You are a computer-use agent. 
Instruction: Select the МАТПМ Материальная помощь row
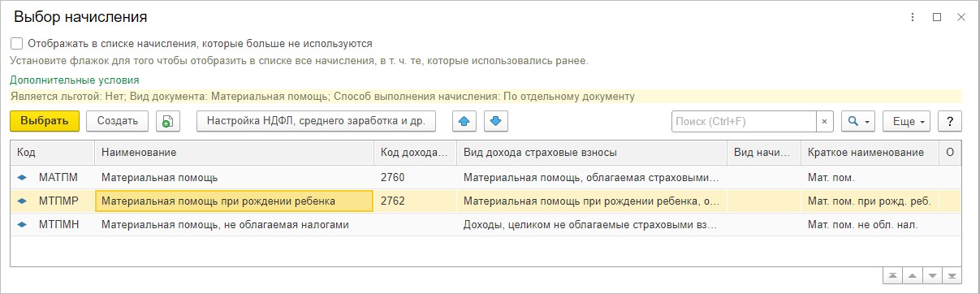486,177
